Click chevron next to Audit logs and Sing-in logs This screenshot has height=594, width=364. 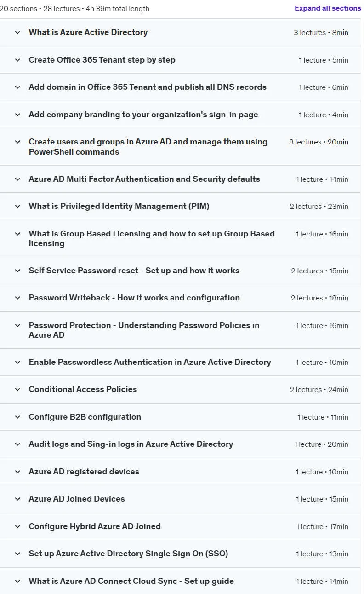click(x=17, y=444)
